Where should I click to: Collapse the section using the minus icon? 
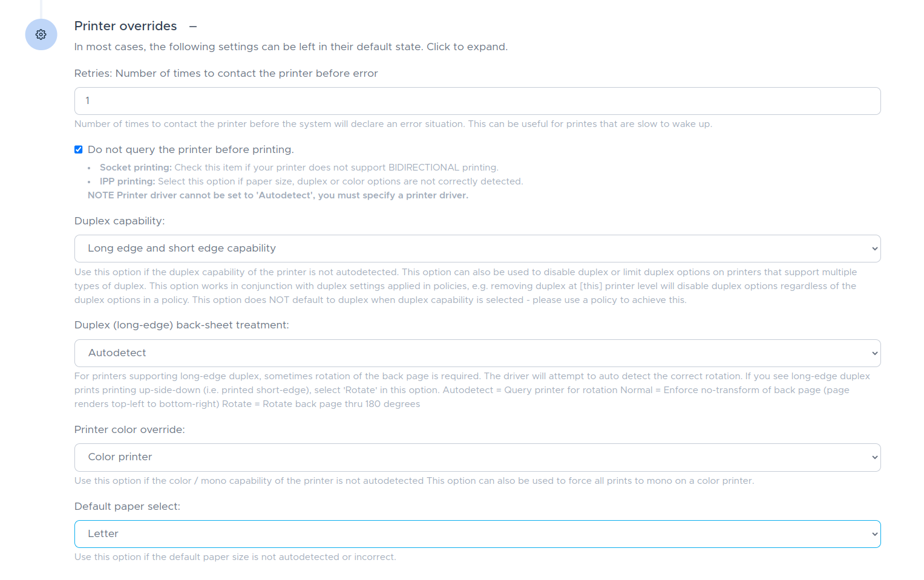coord(193,27)
